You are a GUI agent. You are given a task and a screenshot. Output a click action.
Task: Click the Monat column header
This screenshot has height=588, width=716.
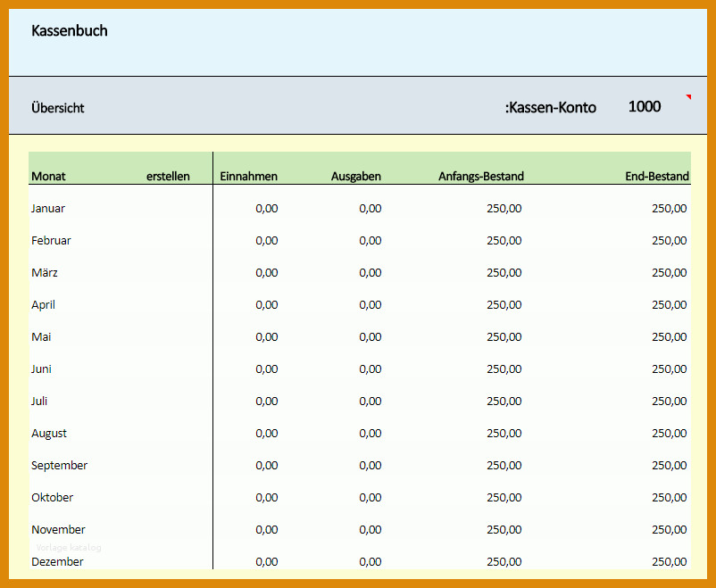[x=48, y=176]
